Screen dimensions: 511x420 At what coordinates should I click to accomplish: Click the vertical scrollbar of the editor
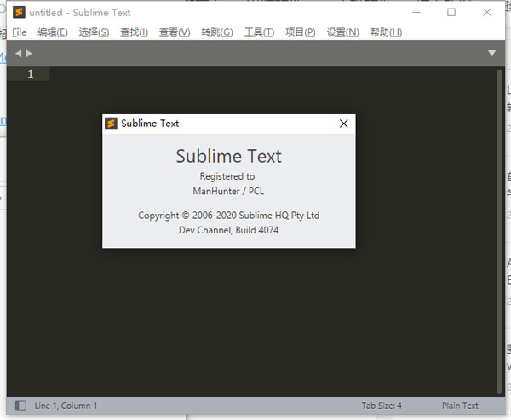point(499,231)
